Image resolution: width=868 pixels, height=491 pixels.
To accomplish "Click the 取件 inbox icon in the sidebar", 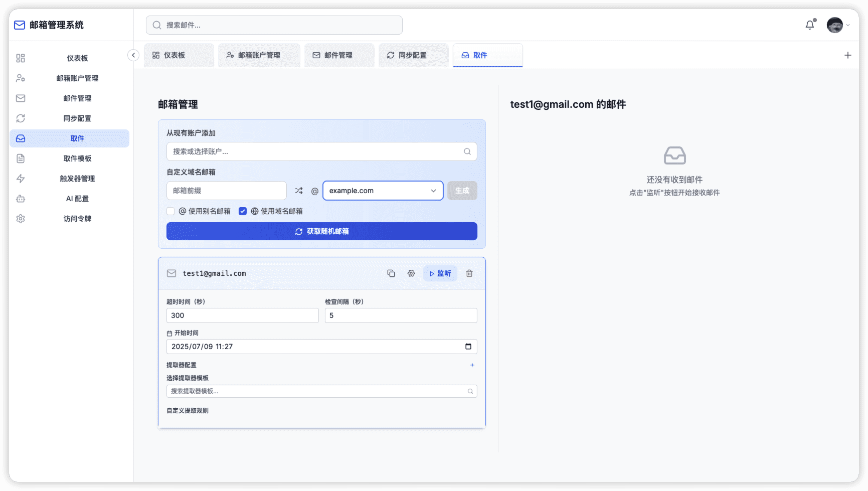I will click(21, 138).
